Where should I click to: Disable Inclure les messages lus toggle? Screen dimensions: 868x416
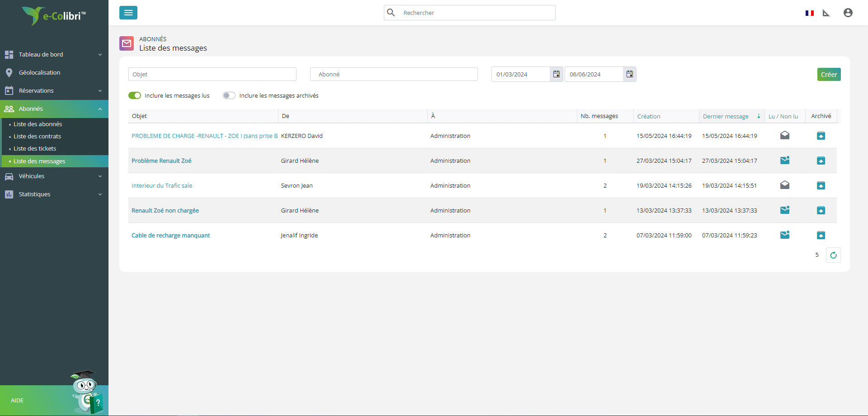click(135, 95)
